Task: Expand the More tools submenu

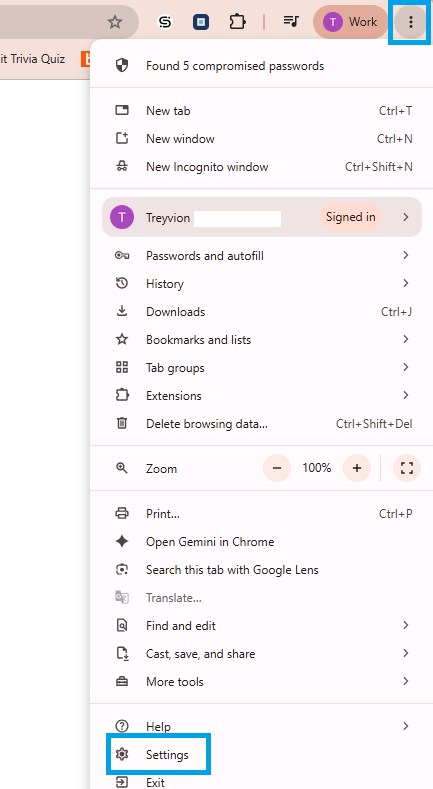Action: tap(262, 682)
